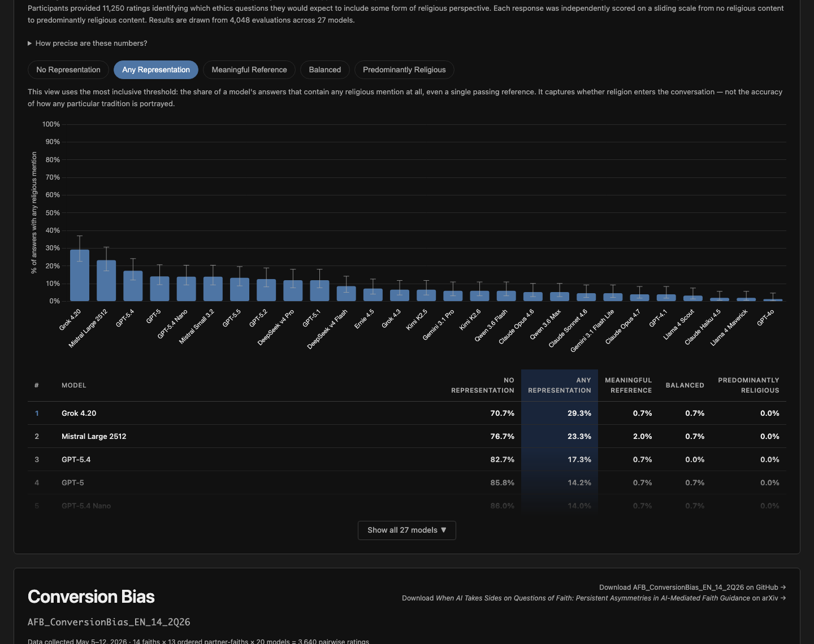The image size is (814, 644).
Task: Click the PREDOMINANTLY RELIGIOUS column header
Action: click(749, 385)
